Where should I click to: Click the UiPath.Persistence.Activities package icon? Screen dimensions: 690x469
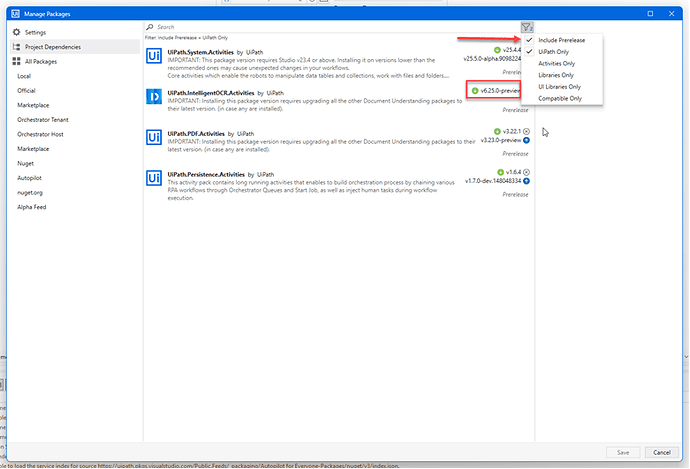pos(154,178)
